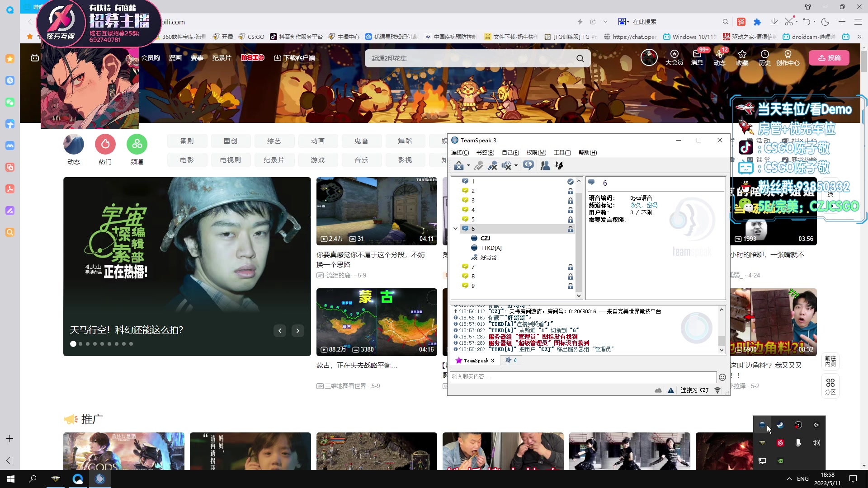Toggle mute microphone in TeamSpeak toolbar
868x488 pixels.
coord(493,166)
